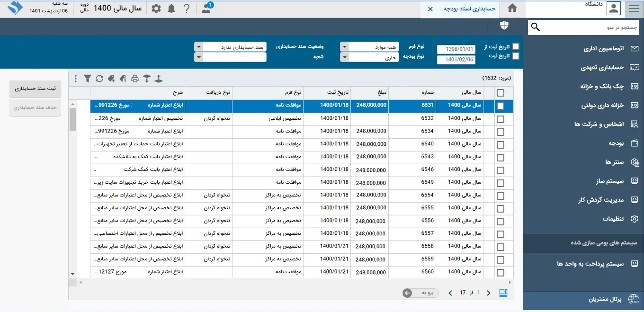Click the home icon next to the tab

pos(512,9)
